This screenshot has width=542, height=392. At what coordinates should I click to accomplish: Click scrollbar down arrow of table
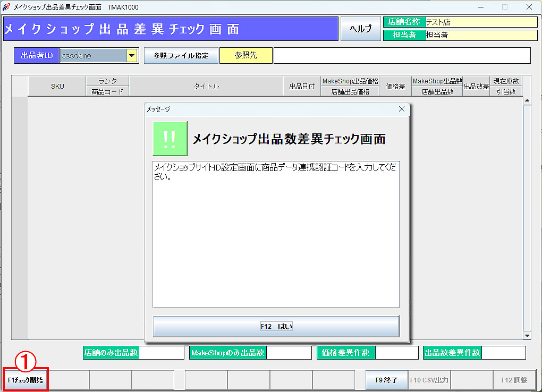click(527, 335)
